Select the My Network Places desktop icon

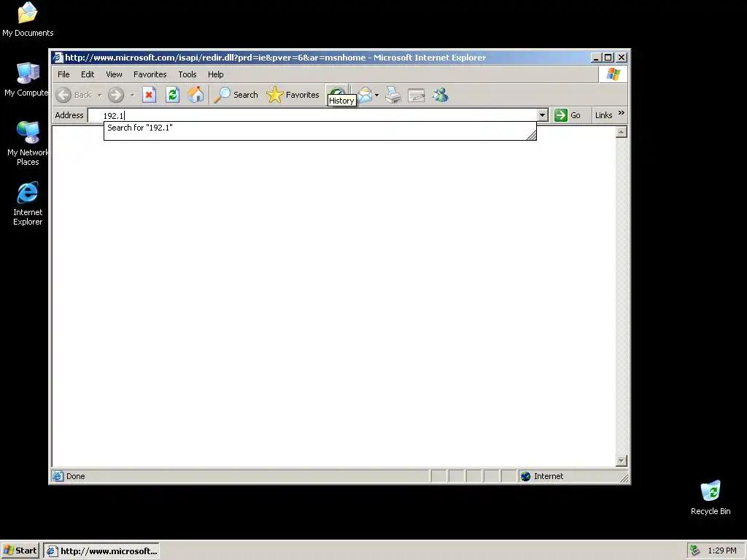pyautogui.click(x=28, y=143)
